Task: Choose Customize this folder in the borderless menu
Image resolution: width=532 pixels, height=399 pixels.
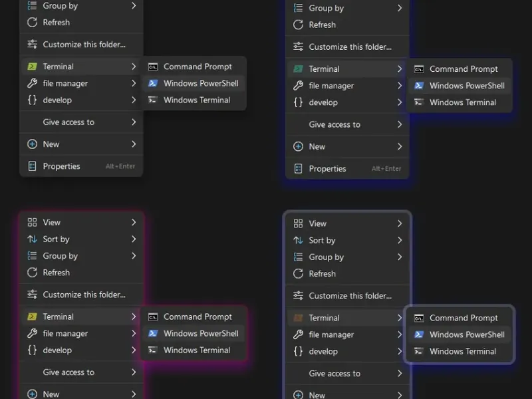Action: pos(81,45)
